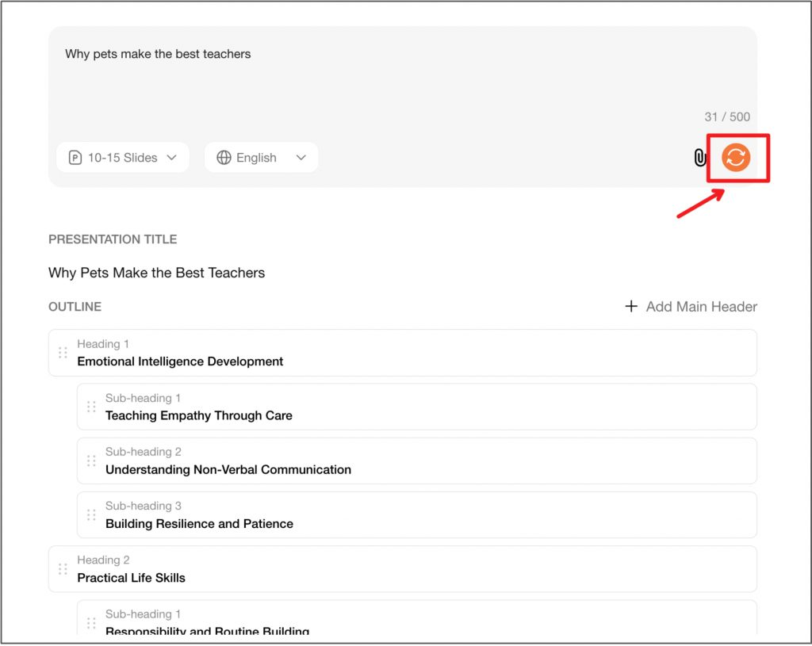Grab the drag handle of Heading 1
Screen dimensions: 812x646
[63, 353]
